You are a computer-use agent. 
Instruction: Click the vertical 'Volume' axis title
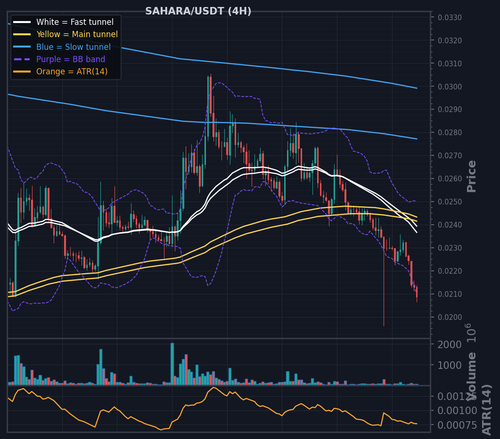(x=471, y=376)
